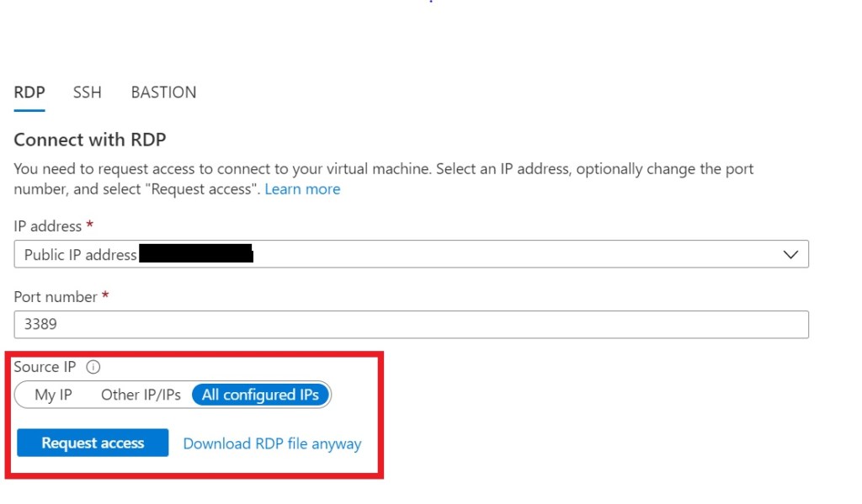
Task: Select All configured IPs option
Action: (x=260, y=395)
